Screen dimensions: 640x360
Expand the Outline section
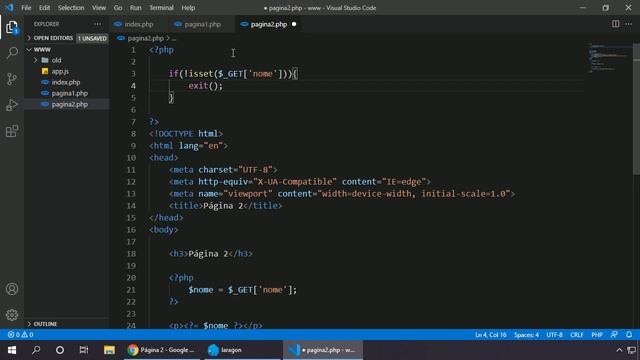click(x=67, y=324)
